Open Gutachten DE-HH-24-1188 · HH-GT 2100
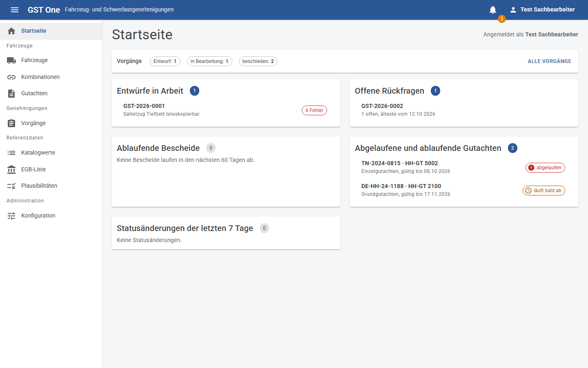 (464, 191)
